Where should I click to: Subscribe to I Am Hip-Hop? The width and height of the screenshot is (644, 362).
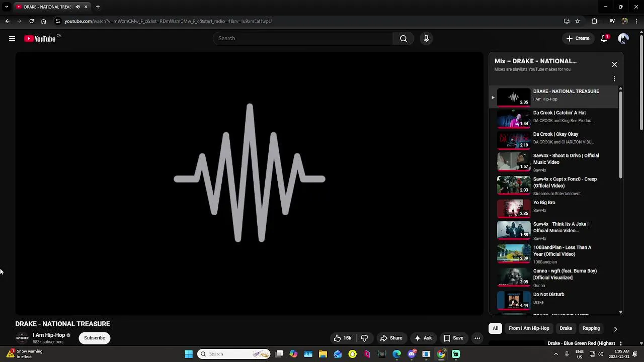click(95, 338)
